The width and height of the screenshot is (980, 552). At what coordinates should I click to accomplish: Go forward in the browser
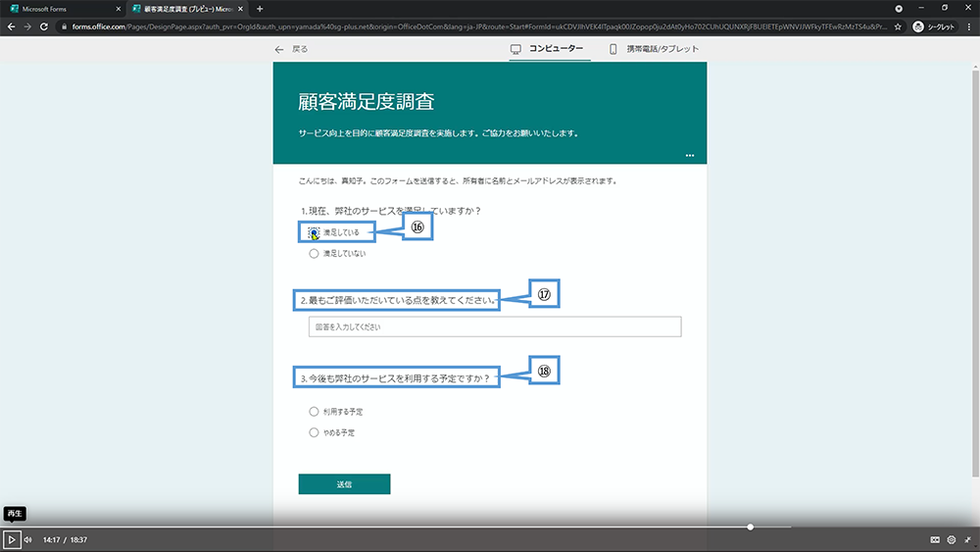(27, 26)
